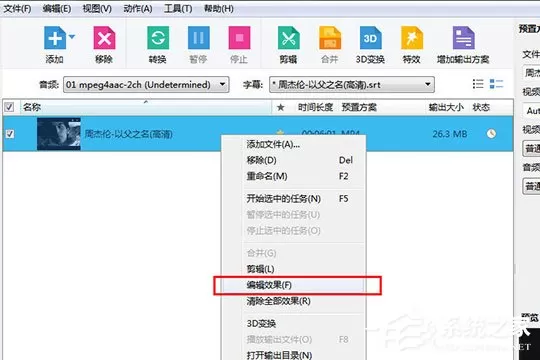Click the 合并 merge icon
Viewport: 540px width, 360px height.
point(330,38)
